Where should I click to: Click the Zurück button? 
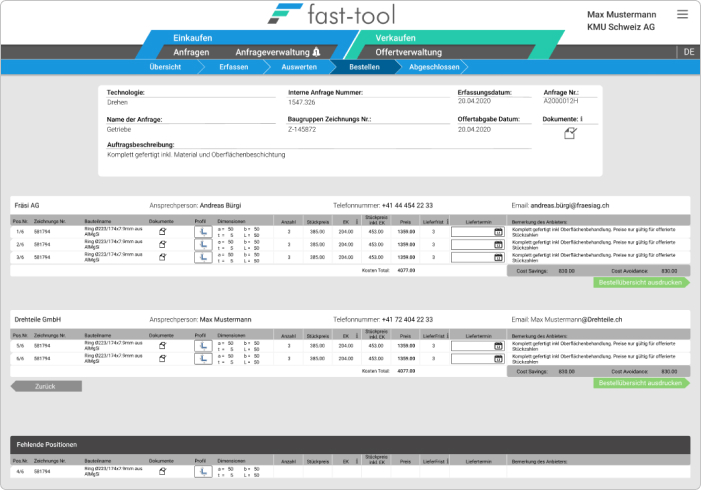click(x=46, y=386)
